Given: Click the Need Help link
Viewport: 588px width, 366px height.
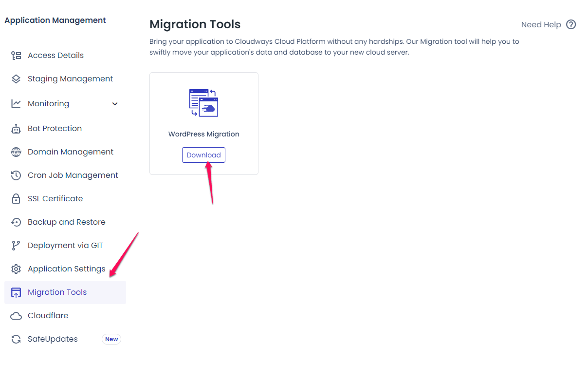Looking at the screenshot, I should click(x=541, y=24).
